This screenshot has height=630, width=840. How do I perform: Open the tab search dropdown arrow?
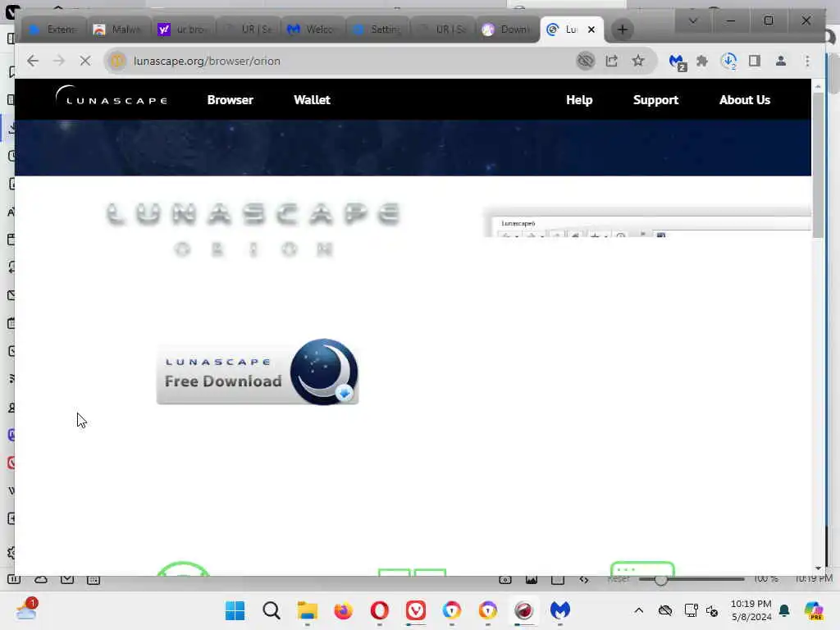(692, 21)
